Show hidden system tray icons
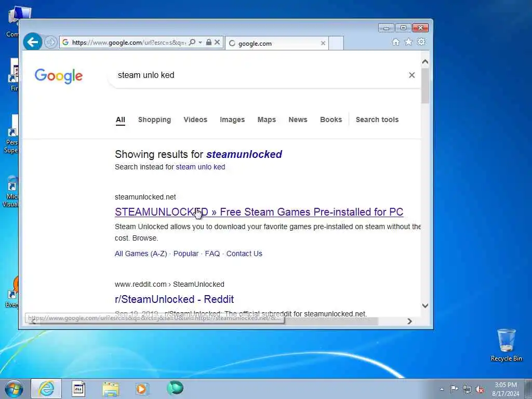Screen dimensions: 532x399 pyautogui.click(x=442, y=389)
